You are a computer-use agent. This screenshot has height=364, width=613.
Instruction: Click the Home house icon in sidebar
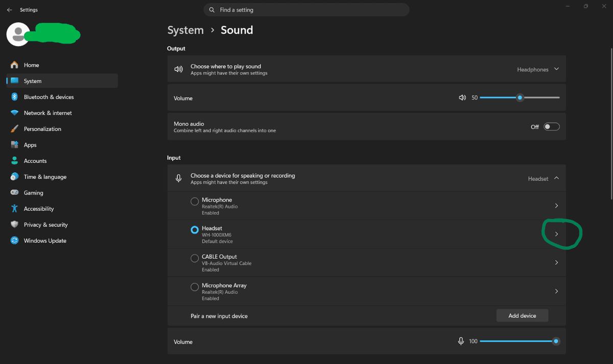click(x=14, y=65)
